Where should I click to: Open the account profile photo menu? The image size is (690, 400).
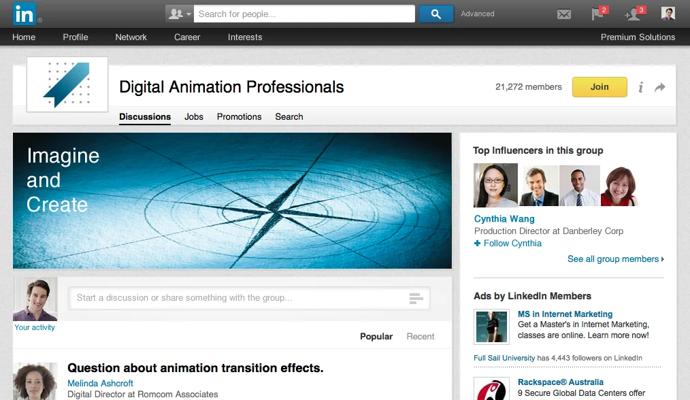(668, 13)
